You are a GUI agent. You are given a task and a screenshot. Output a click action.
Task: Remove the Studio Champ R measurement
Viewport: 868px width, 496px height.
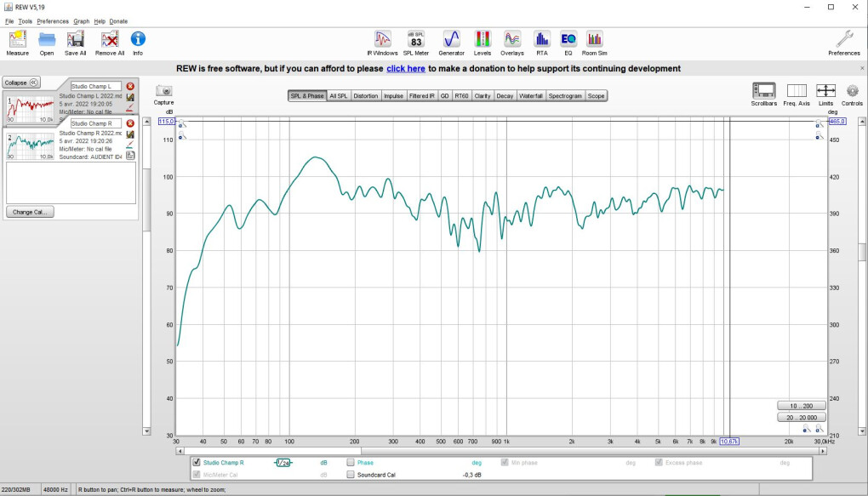(130, 123)
